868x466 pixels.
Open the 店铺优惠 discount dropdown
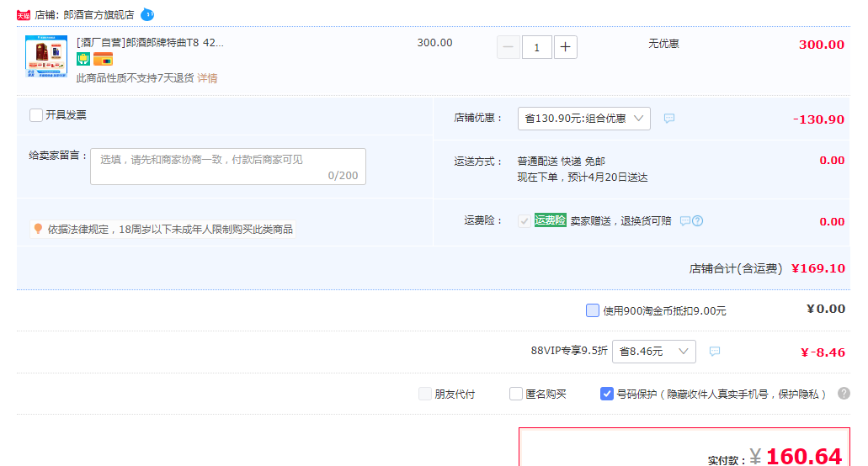tap(584, 119)
